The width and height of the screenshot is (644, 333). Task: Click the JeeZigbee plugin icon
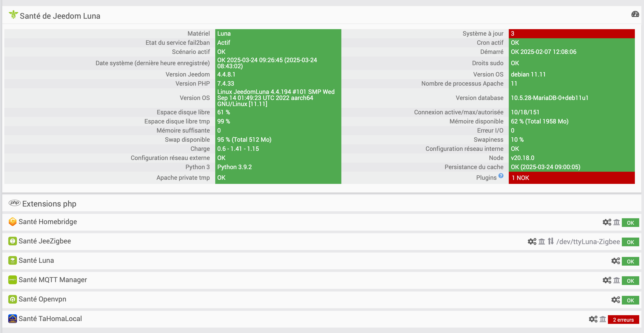pyautogui.click(x=12, y=241)
